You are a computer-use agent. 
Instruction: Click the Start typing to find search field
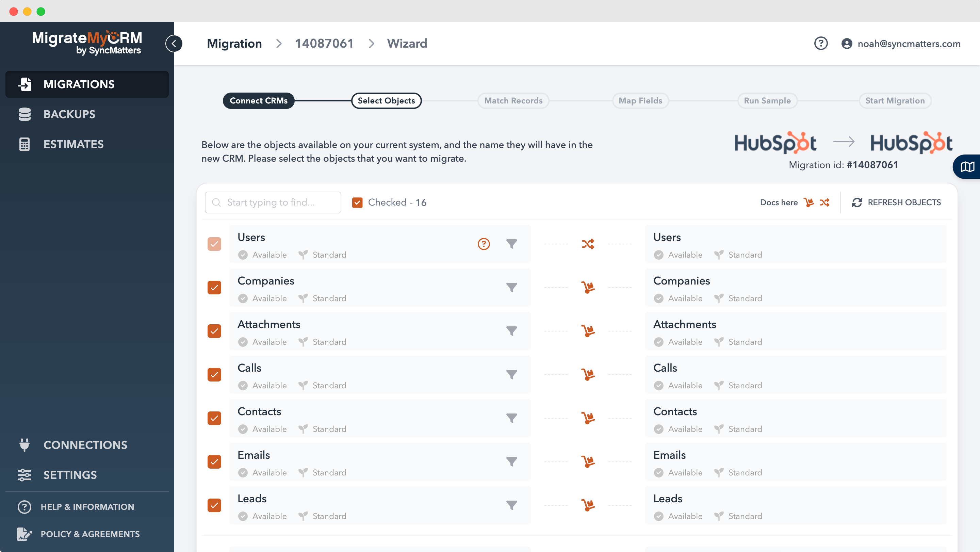tap(272, 202)
